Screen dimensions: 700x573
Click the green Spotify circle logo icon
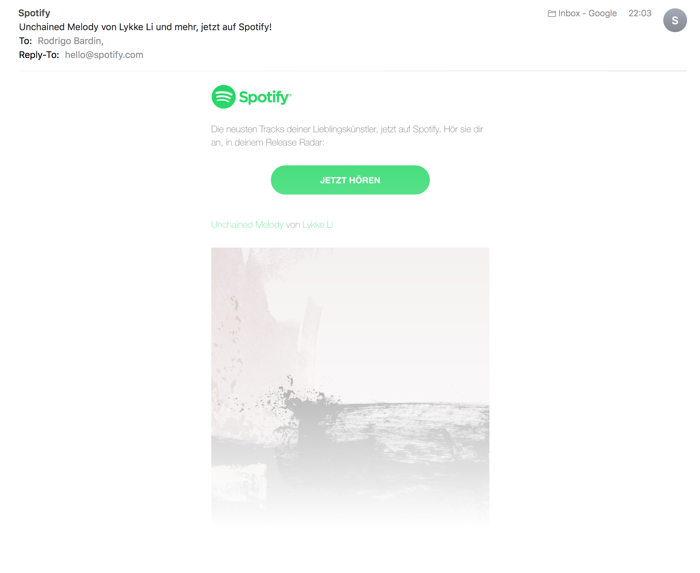223,97
